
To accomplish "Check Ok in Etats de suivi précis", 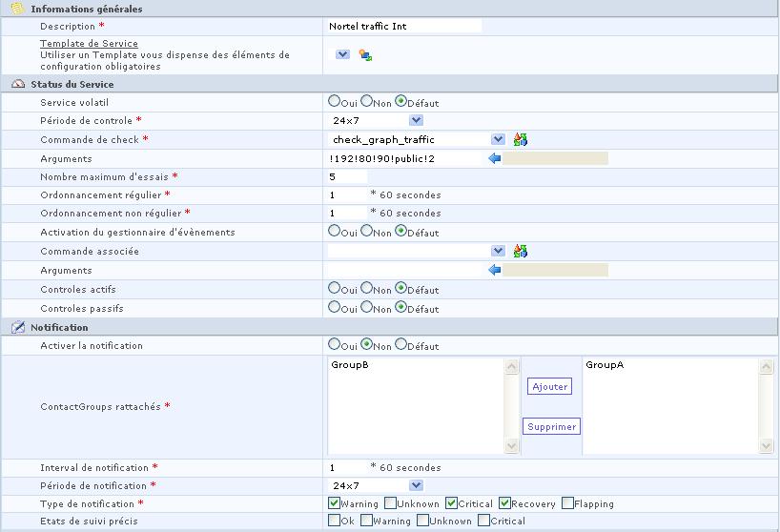I will [334, 521].
